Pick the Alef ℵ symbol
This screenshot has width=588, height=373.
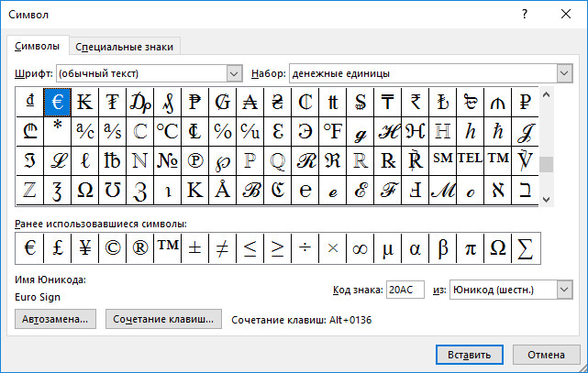[497, 191]
